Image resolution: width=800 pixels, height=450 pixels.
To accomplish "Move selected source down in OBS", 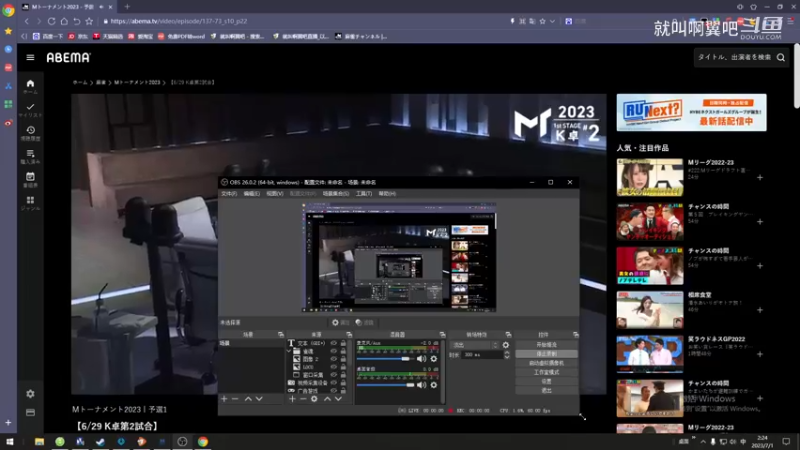I will click(x=338, y=398).
